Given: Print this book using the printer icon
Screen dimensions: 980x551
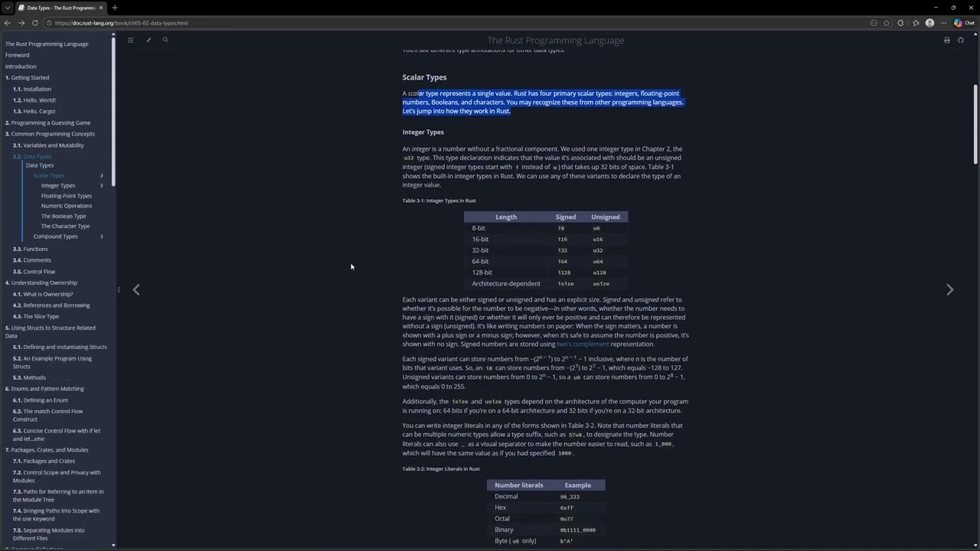Looking at the screenshot, I should (946, 41).
